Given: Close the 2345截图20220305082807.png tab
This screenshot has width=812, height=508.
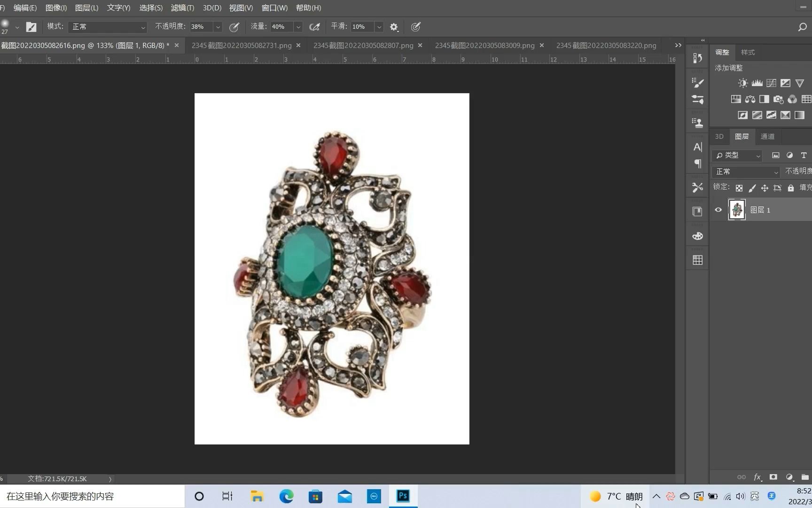Looking at the screenshot, I should click(x=420, y=46).
